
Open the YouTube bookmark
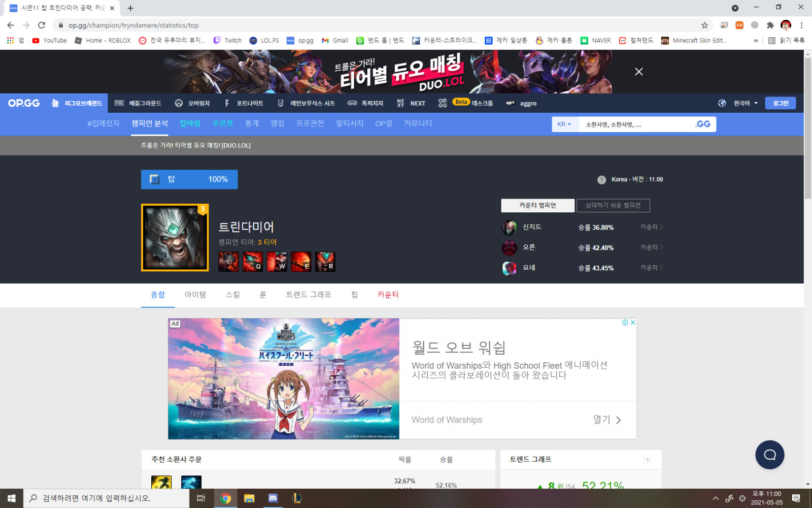pyautogui.click(x=49, y=41)
